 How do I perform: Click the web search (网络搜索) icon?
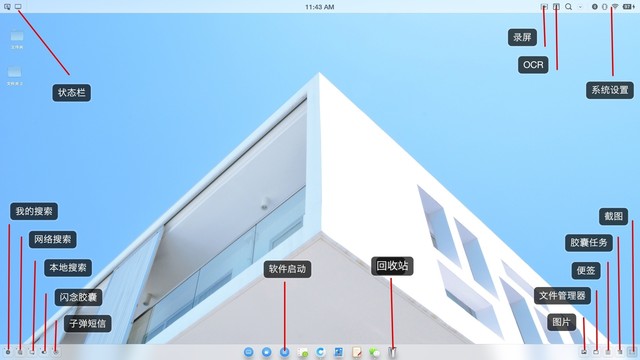(x=20, y=352)
